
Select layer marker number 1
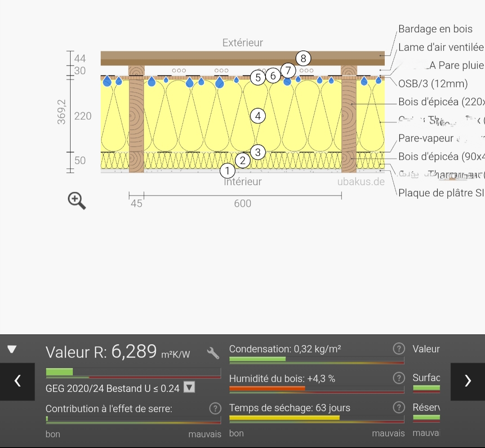[227, 170]
